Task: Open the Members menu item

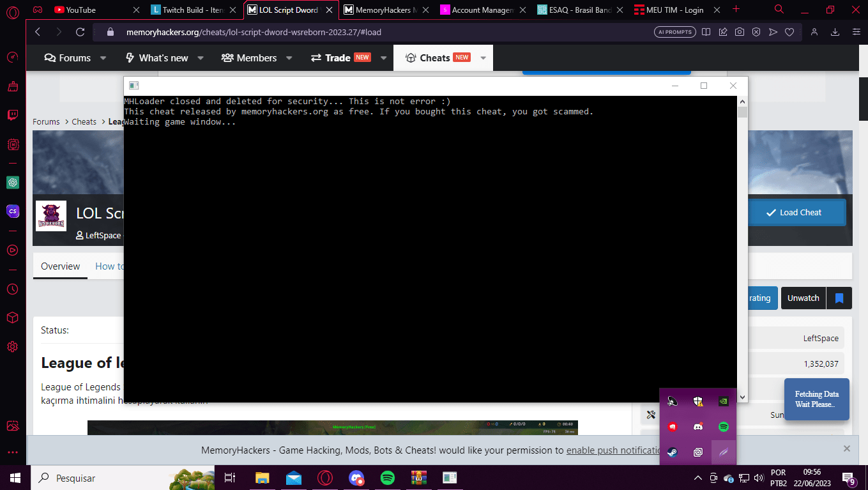Action: 249,58
